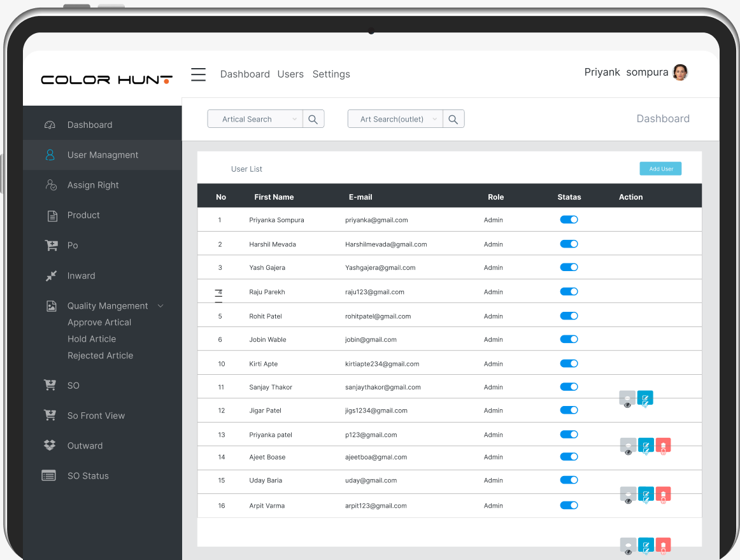Toggle status switch for Priyanka Sompura

click(x=569, y=220)
